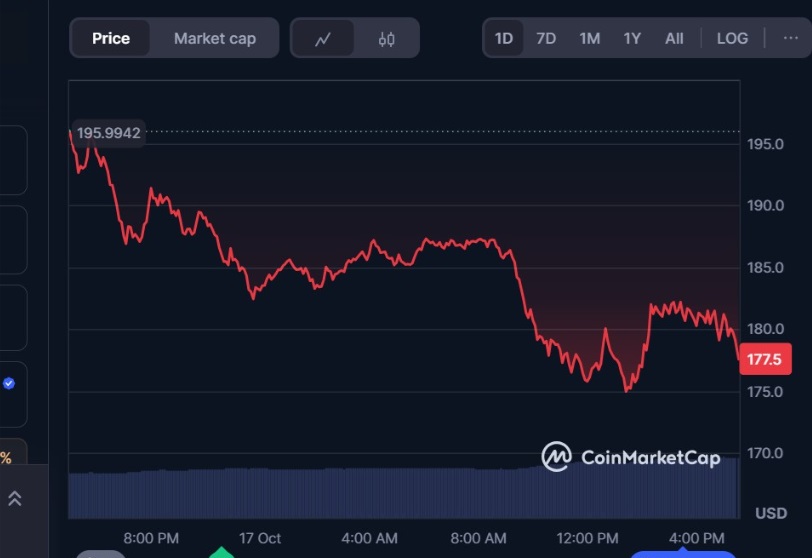
Task: Show the All time range
Action: (x=674, y=38)
